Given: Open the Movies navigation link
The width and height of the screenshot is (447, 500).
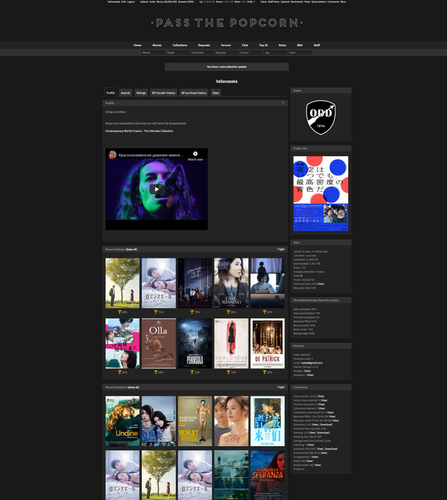Looking at the screenshot, I should tap(157, 45).
